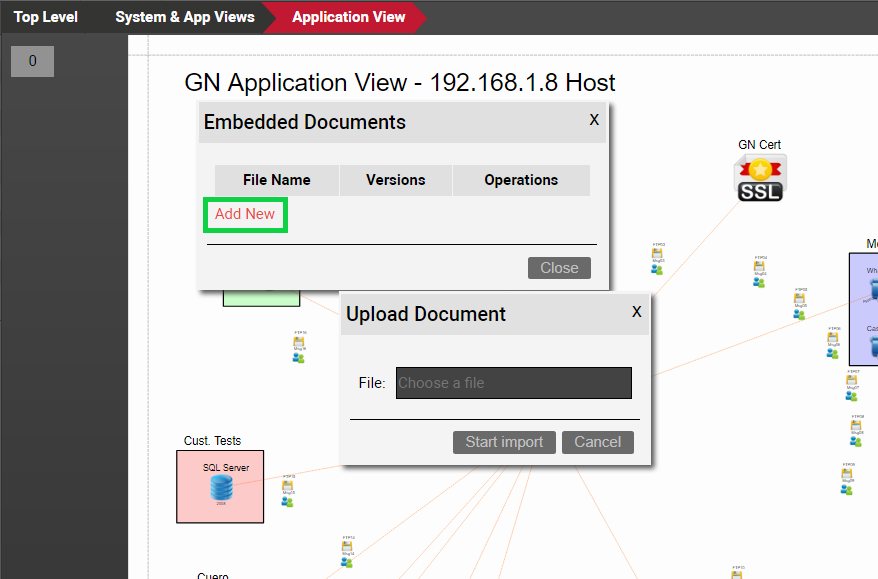The height and width of the screenshot is (579, 878).
Task: Open the System & App Views breadcrumb
Action: (x=185, y=17)
